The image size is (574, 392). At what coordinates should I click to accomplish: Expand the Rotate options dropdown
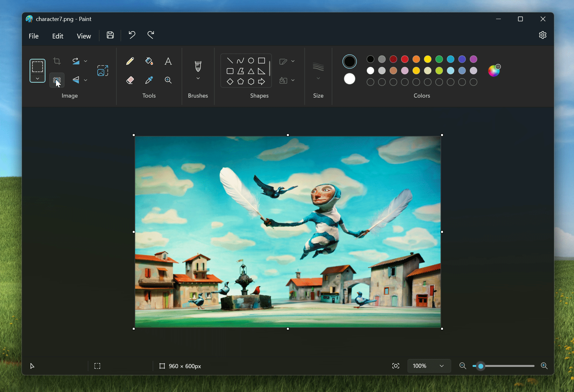coord(85,61)
